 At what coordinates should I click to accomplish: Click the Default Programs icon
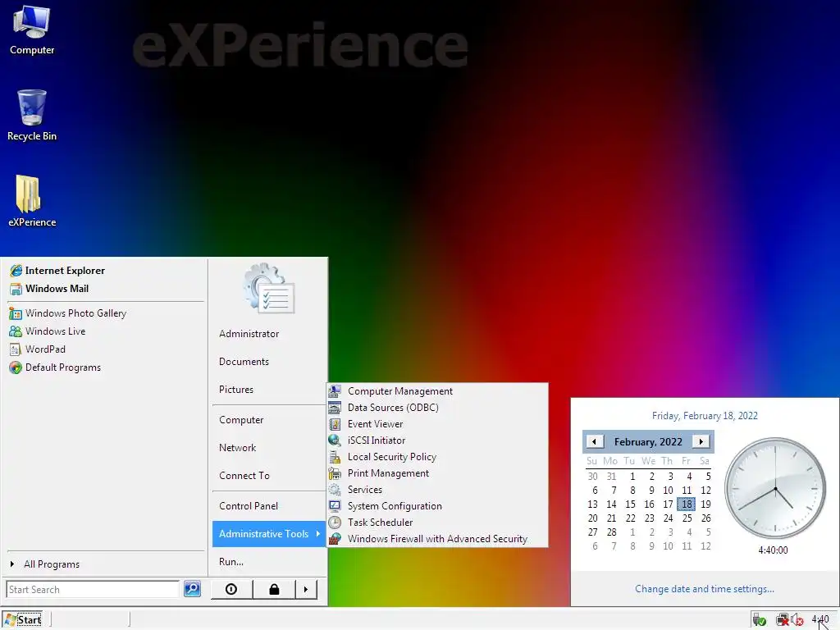point(16,367)
